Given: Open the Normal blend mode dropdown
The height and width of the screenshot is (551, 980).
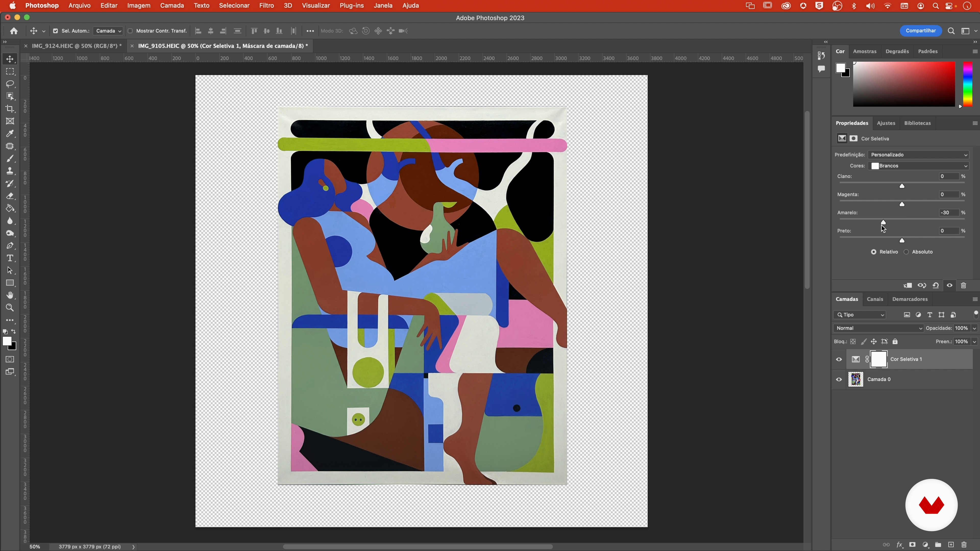Looking at the screenshot, I should 878,328.
